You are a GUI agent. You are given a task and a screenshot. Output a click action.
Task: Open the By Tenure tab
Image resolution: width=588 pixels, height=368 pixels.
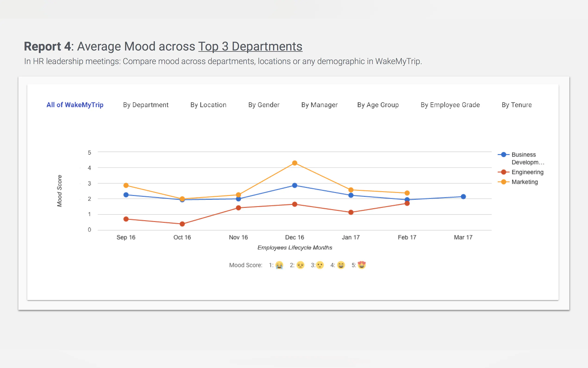[x=516, y=105]
